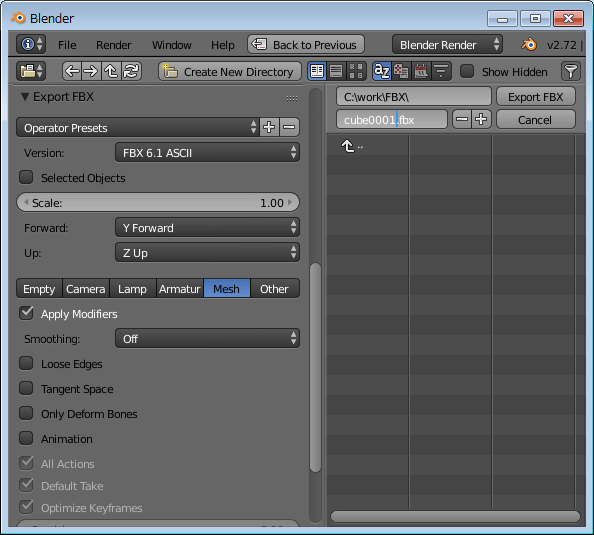Image resolution: width=594 pixels, height=535 pixels.
Task: Open the File menu
Action: (x=67, y=45)
